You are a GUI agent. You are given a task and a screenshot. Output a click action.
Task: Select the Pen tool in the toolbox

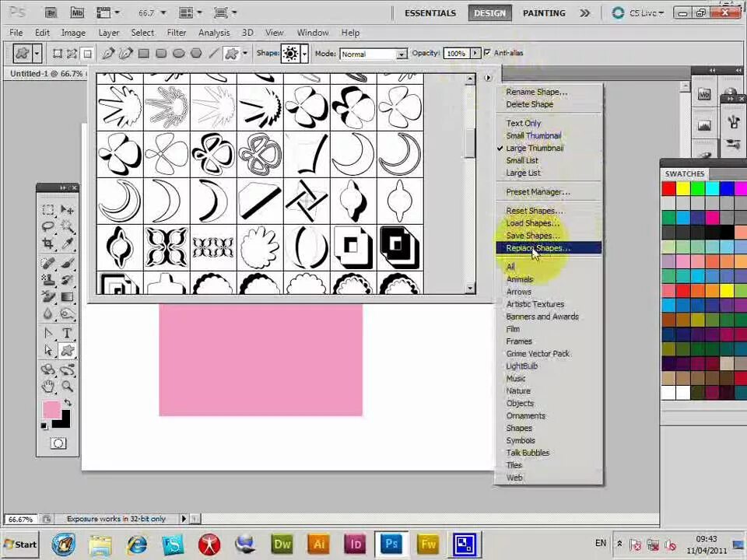pos(48,333)
